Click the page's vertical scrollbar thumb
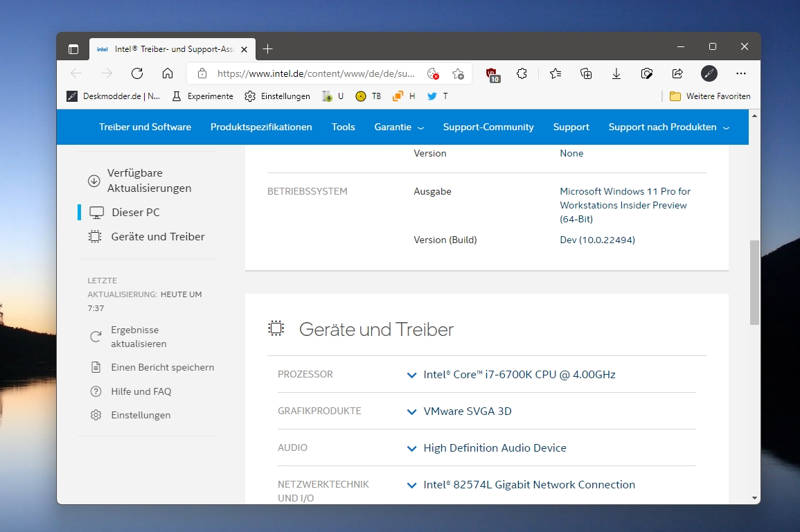This screenshot has height=532, width=800. (x=754, y=282)
